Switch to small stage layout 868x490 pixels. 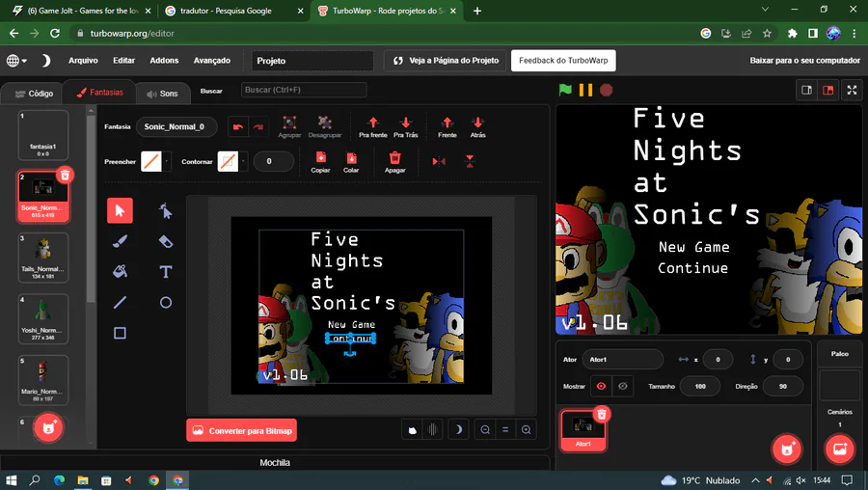[x=806, y=91]
